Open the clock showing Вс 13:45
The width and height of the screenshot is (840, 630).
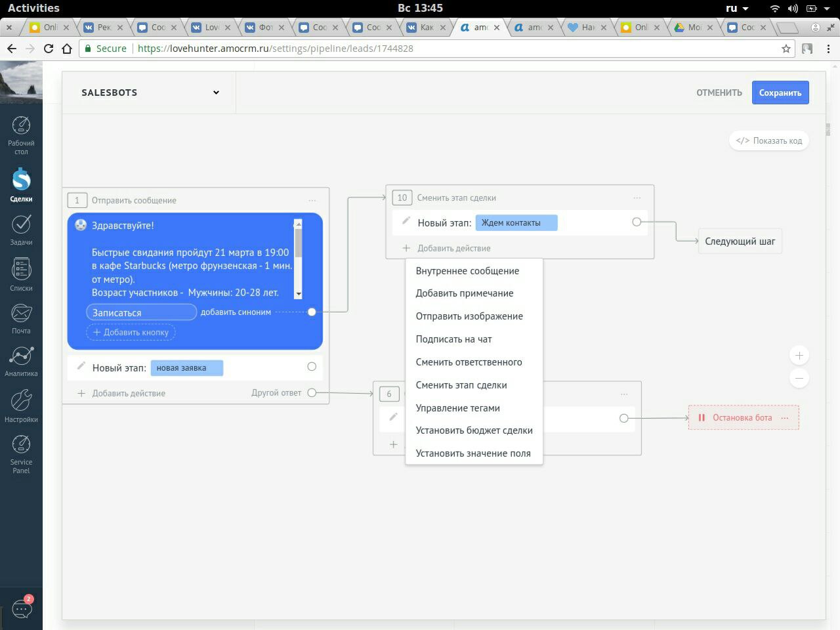[x=420, y=8]
